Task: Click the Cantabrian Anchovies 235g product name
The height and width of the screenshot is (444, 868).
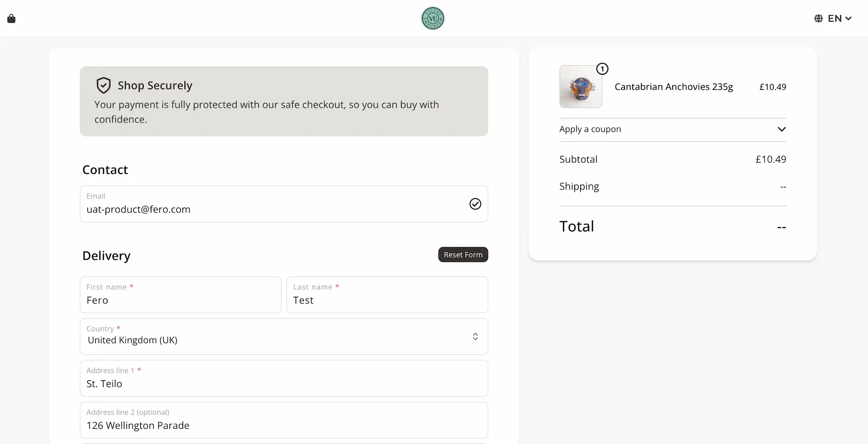Action: 674,87
